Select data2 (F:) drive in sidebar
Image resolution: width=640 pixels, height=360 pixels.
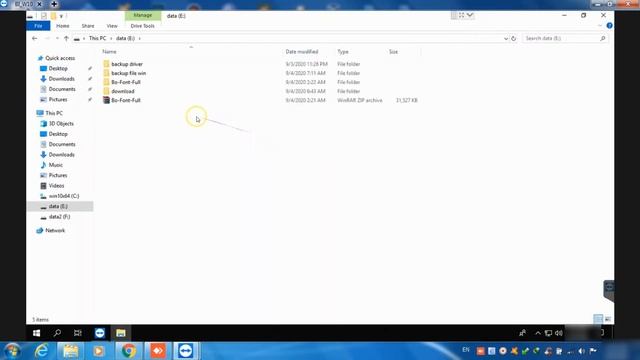pos(59,217)
